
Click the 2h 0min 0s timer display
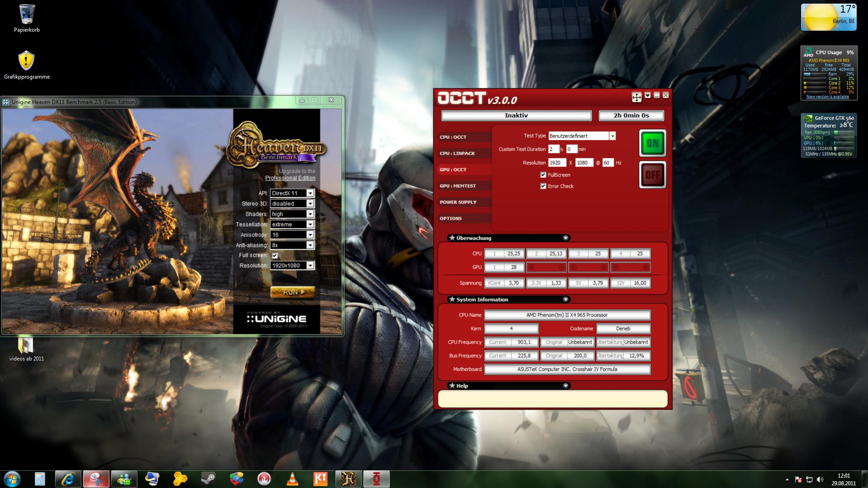point(631,116)
